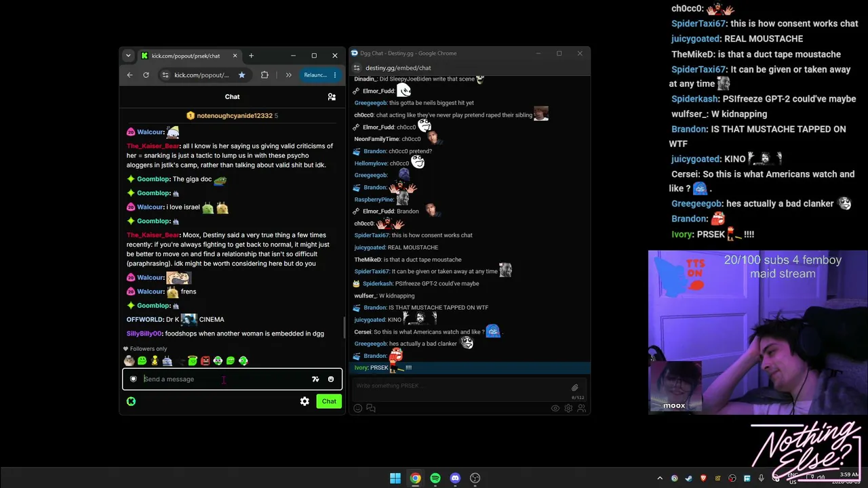Viewport: 868px width, 488px height.
Task: Open Destiny.gg chat settings gear
Action: pos(568,408)
